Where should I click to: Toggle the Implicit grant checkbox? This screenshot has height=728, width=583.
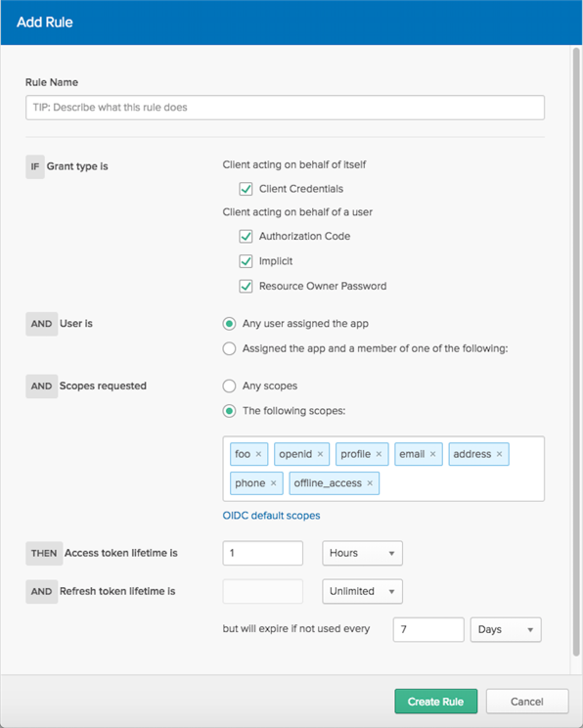click(x=246, y=261)
